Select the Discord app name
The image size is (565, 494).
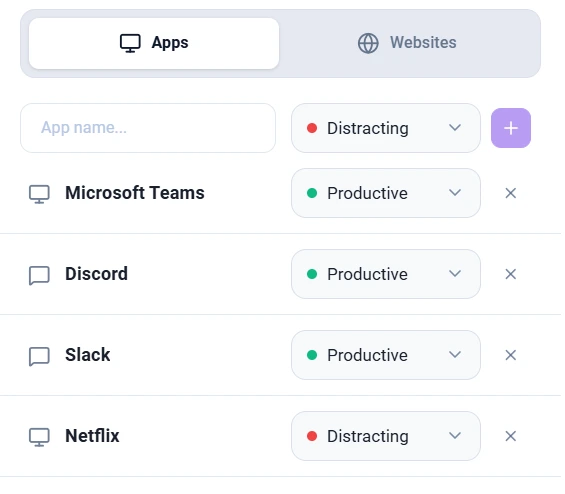[97, 274]
